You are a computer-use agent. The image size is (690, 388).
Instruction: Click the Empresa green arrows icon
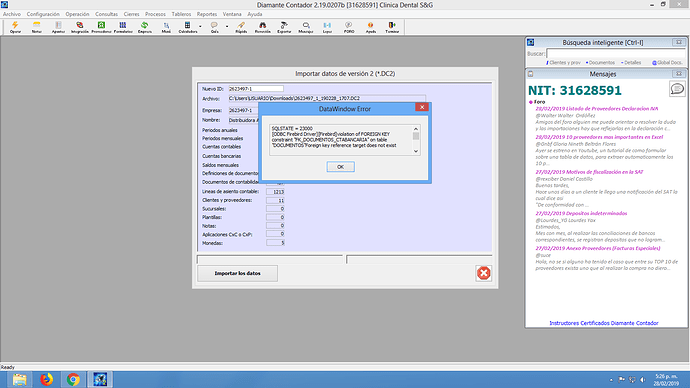(144, 27)
